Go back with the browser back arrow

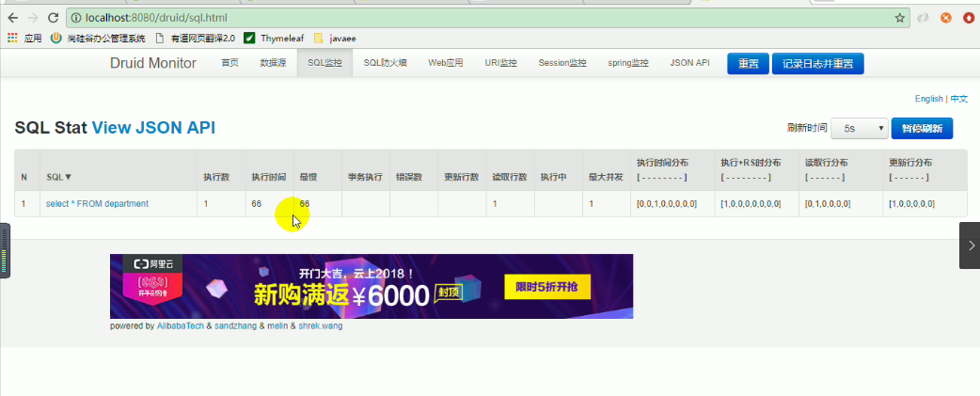point(12,18)
